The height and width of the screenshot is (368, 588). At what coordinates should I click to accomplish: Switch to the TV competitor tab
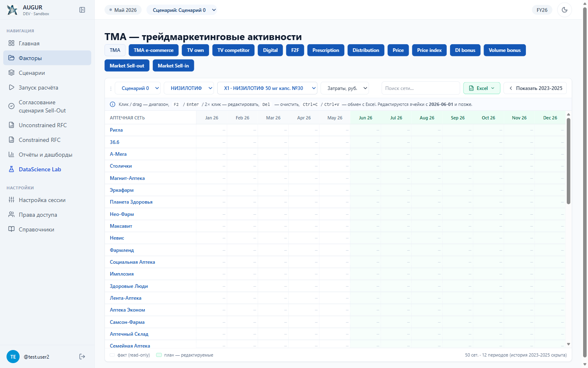(x=234, y=50)
